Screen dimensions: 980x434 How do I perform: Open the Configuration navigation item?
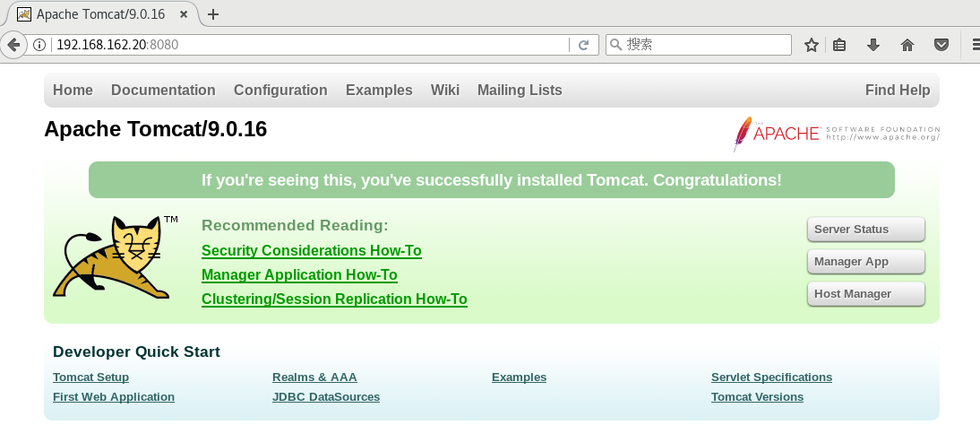point(280,90)
